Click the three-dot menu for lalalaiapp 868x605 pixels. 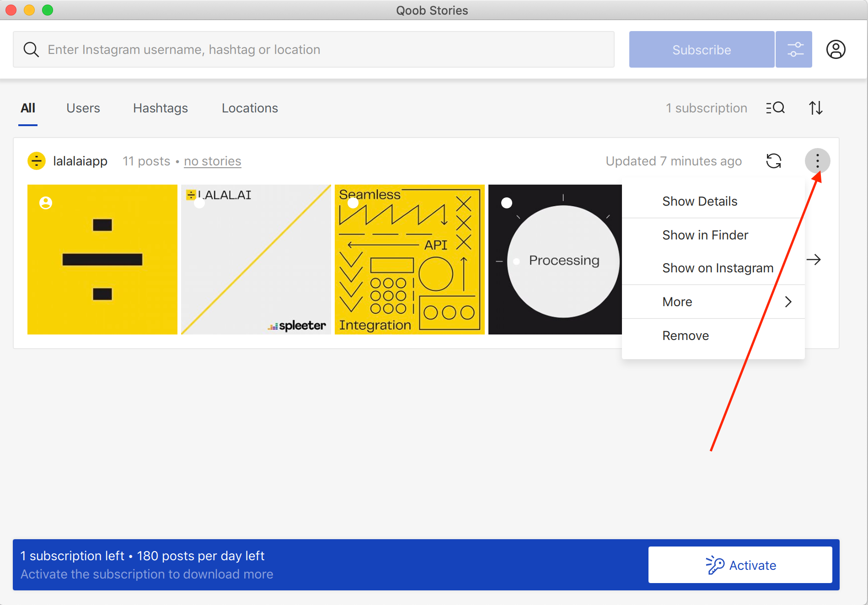(x=817, y=161)
